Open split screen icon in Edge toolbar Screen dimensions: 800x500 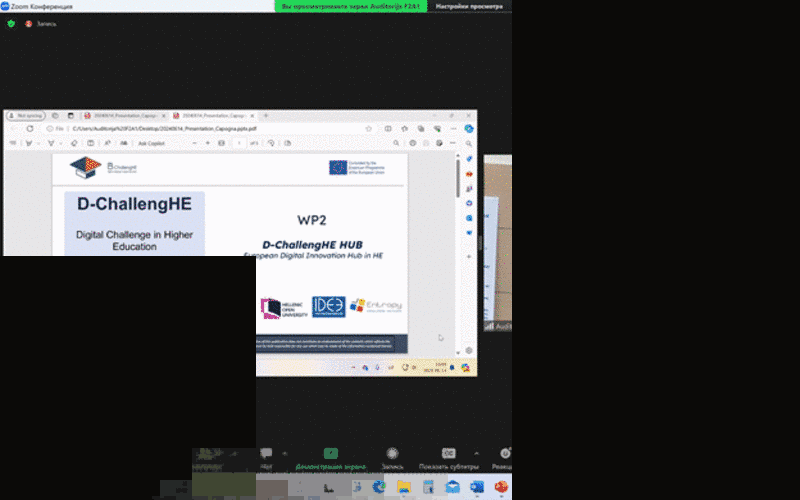(x=388, y=129)
